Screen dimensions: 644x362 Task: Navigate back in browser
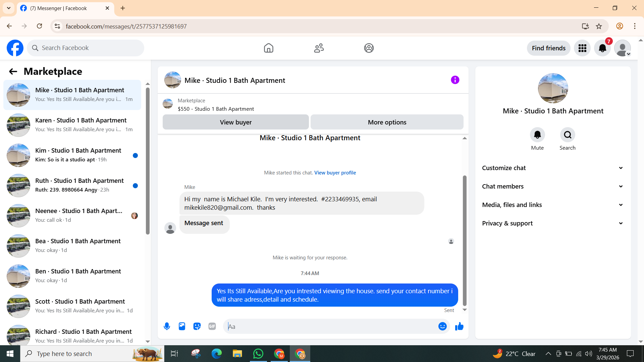pos(9,26)
